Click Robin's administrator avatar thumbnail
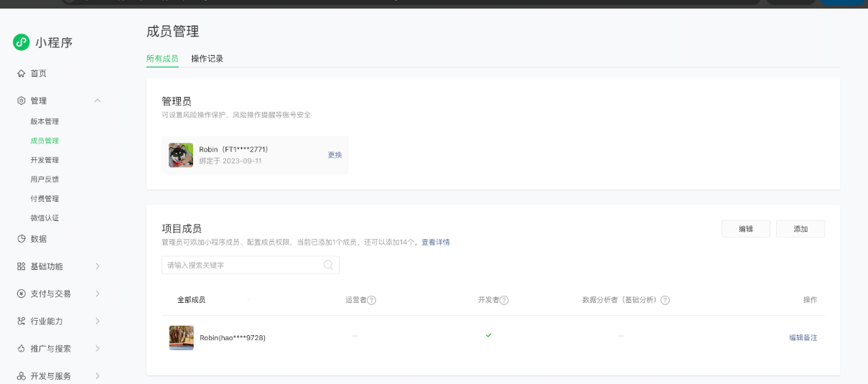Viewport: 868px width, 384px height. coord(181,155)
